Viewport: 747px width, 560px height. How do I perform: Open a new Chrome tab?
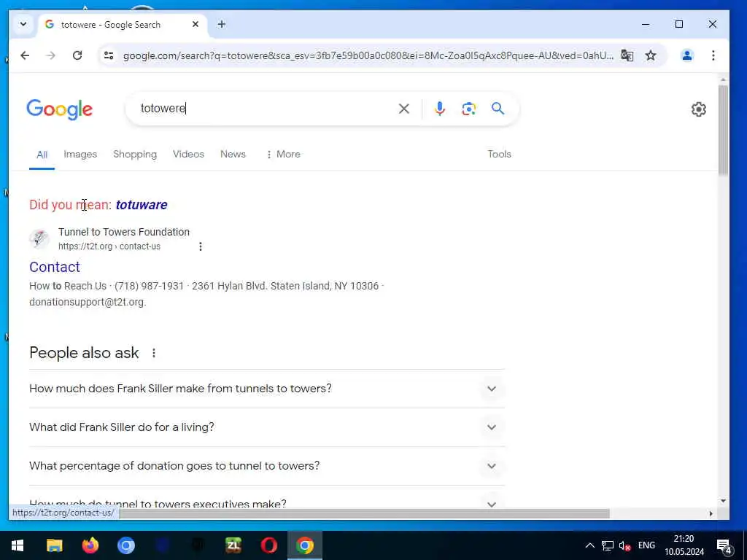[x=222, y=24]
